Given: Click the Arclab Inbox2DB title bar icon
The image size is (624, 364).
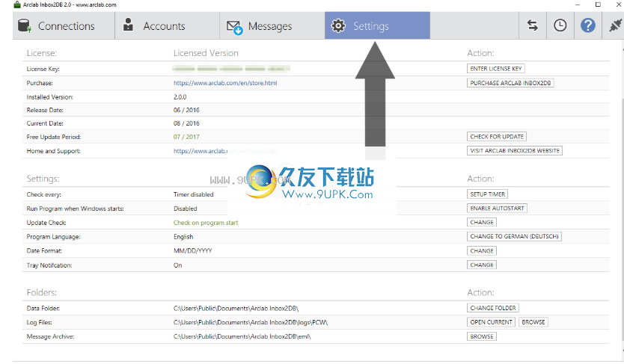Looking at the screenshot, I should pos(17,4).
